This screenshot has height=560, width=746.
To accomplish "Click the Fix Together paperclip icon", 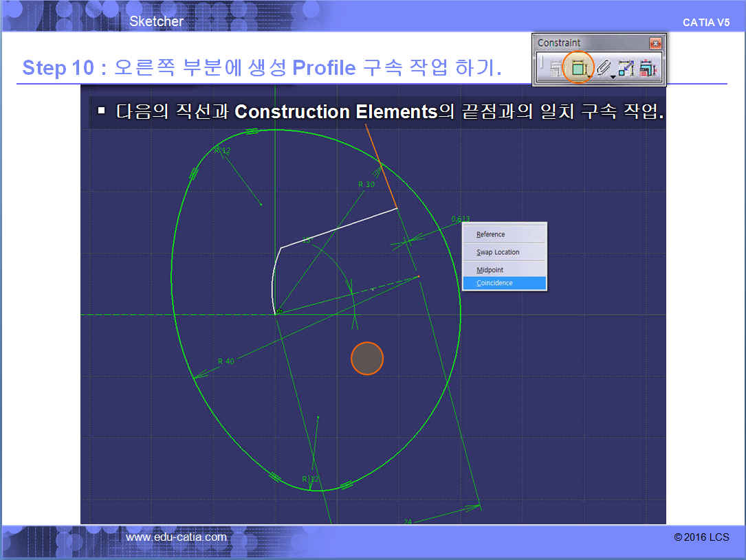I will click(x=603, y=68).
